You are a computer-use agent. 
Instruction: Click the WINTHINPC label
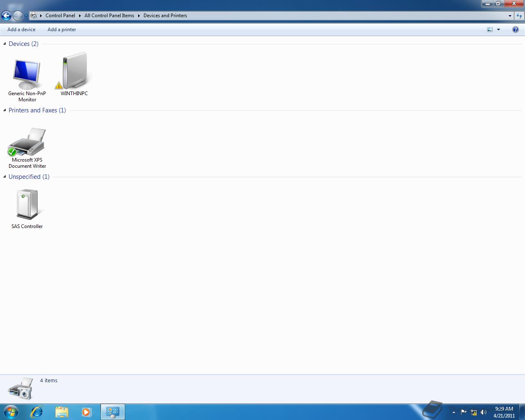coord(74,94)
